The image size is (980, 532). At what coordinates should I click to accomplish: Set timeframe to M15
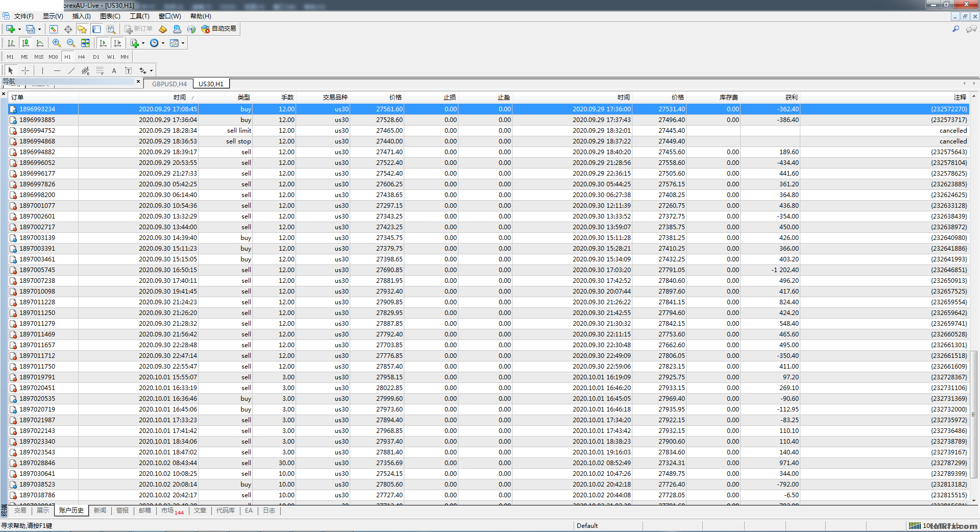39,57
